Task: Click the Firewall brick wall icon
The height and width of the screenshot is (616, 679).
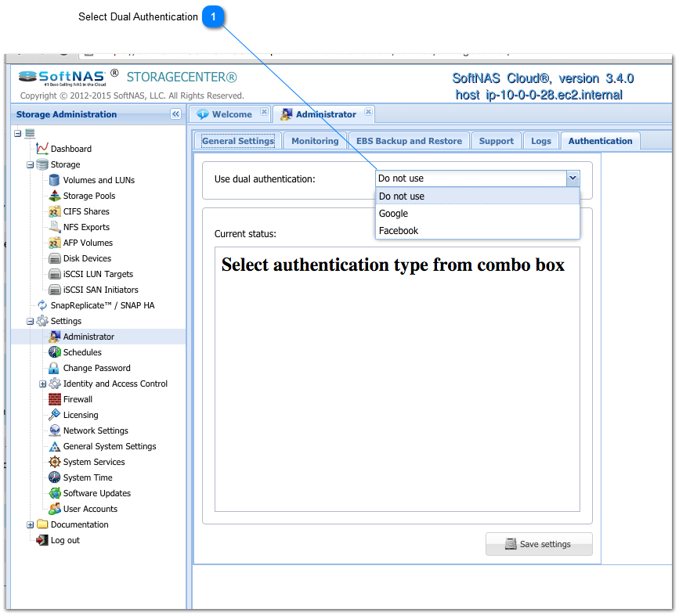Action: click(55, 399)
